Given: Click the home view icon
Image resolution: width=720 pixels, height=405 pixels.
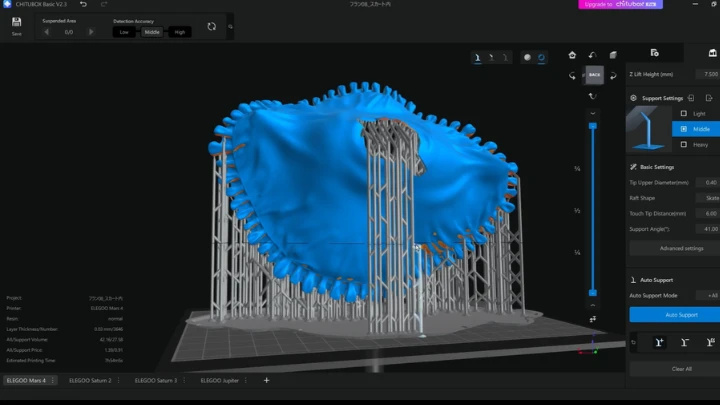Looking at the screenshot, I should click(x=572, y=55).
